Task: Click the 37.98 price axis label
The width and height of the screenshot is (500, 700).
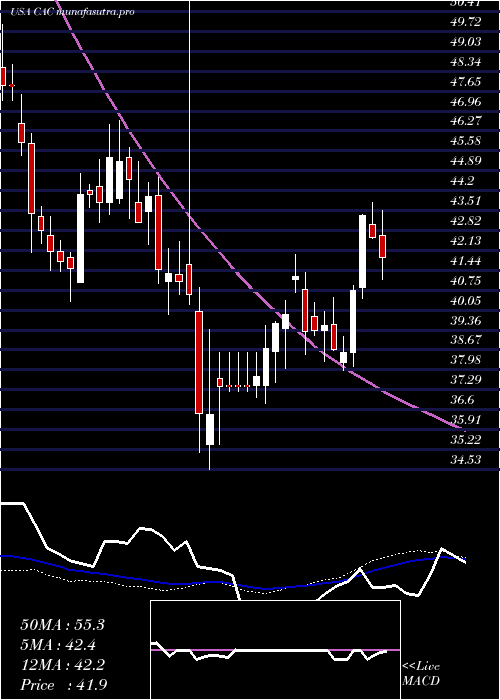Action: pos(466,360)
